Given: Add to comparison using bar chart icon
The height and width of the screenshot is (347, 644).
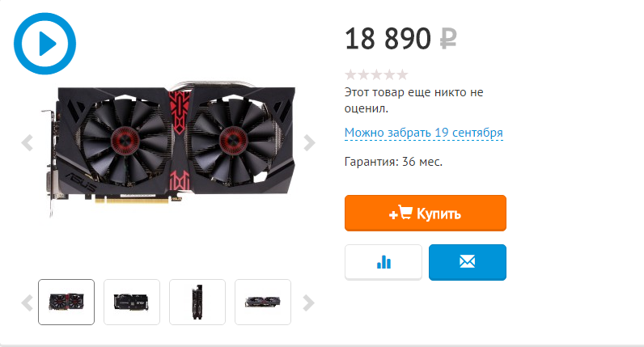Looking at the screenshot, I should click(x=383, y=262).
